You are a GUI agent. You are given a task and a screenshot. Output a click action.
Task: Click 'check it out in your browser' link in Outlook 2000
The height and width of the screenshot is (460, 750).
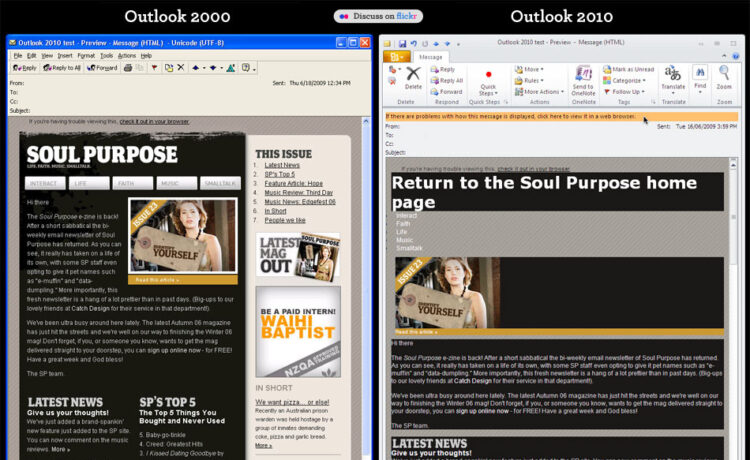[x=154, y=121]
